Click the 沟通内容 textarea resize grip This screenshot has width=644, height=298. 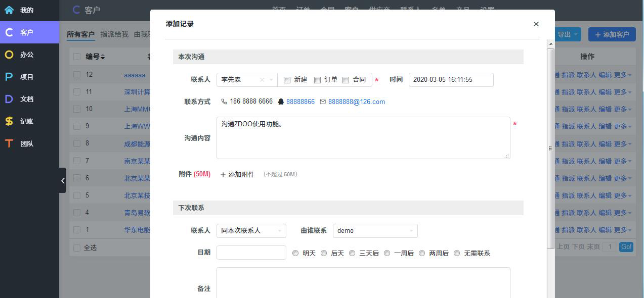tap(507, 156)
